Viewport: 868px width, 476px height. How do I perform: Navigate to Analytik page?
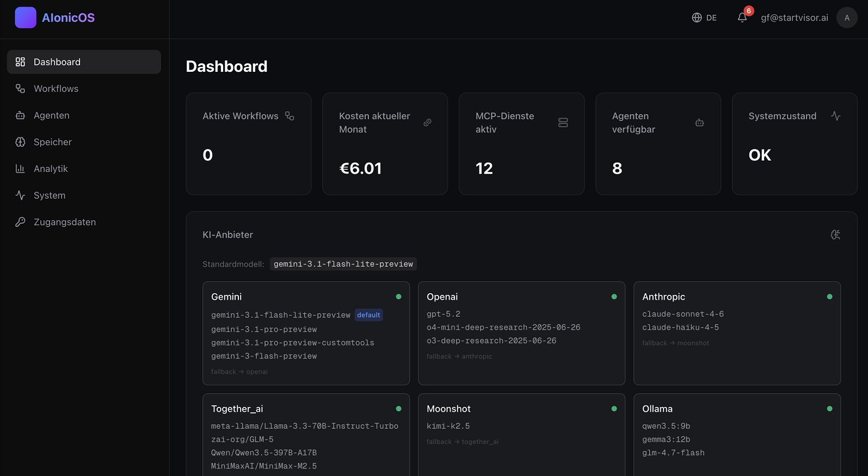point(51,169)
